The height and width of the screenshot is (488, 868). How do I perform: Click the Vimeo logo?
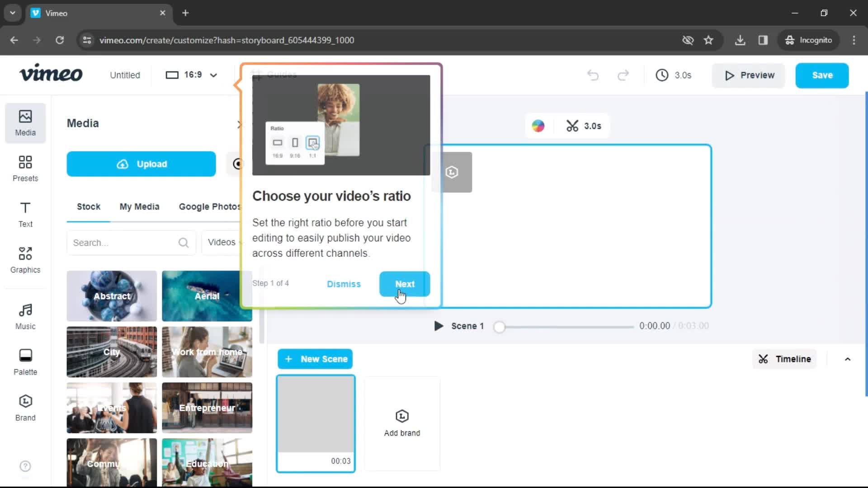51,73
